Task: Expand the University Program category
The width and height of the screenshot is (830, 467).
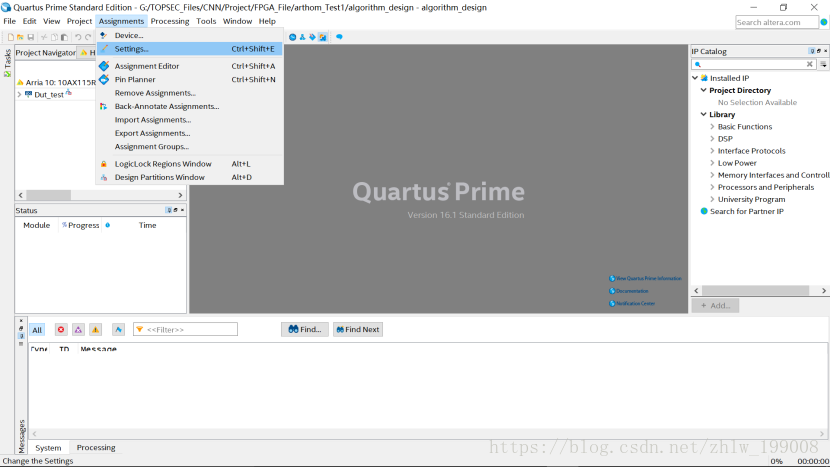Action: point(712,200)
